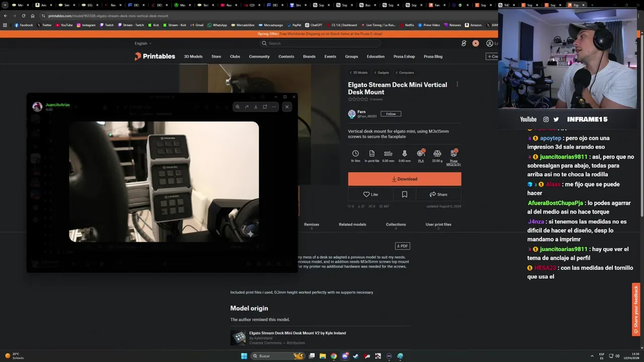Click the Windows Start button

(244, 356)
